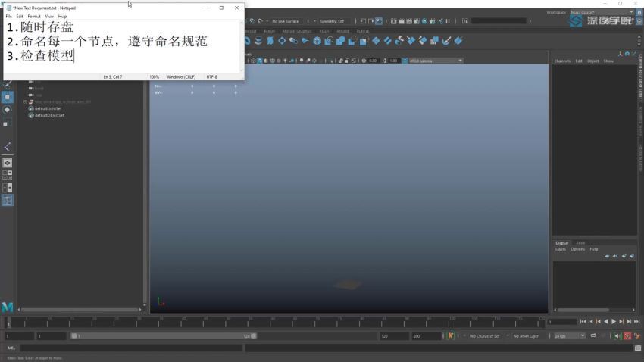Toggle the Auto Keyframe button
This screenshot has height=362, width=644.
[627, 336]
